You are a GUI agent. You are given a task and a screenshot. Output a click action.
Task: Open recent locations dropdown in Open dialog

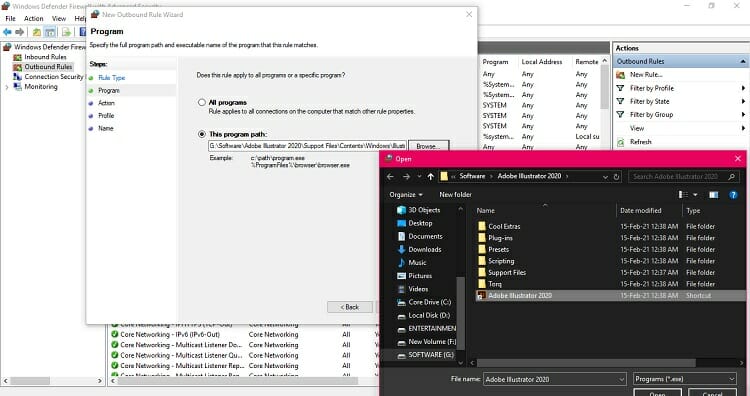[419, 176]
